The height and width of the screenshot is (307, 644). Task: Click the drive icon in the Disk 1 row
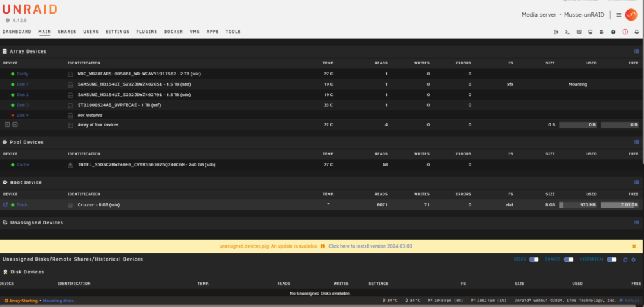70,84
